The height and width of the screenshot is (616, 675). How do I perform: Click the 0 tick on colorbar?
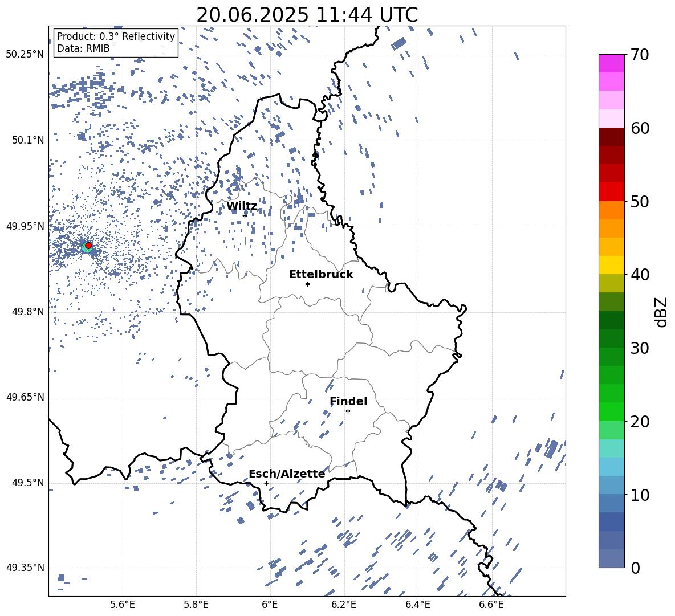[x=635, y=568]
